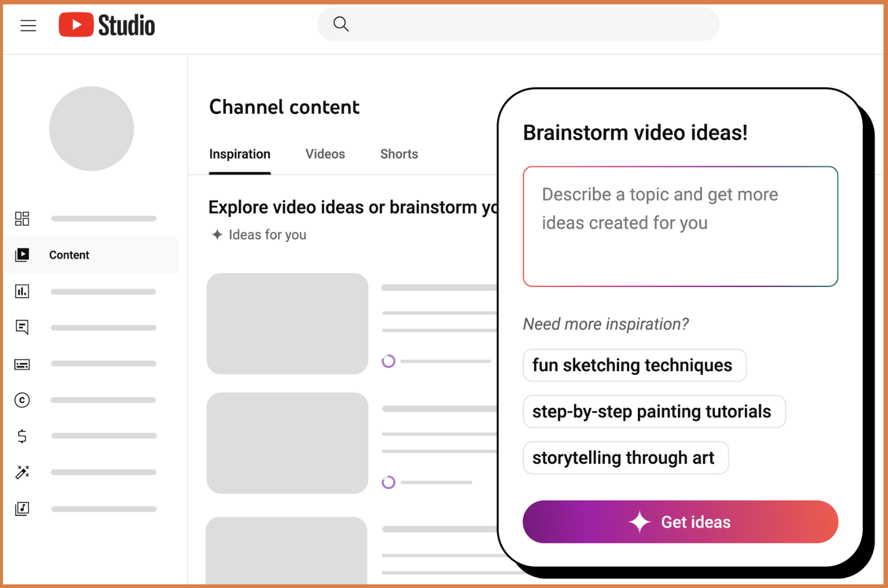Open the Audio library music icon
Viewport: 888px width, 588px height.
click(x=22, y=508)
